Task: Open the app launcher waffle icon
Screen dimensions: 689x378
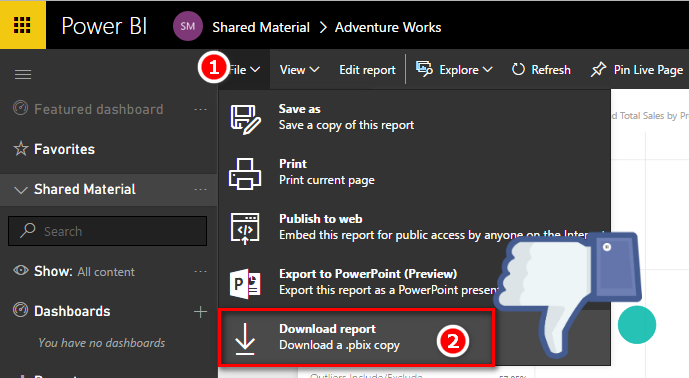Action: [22, 25]
